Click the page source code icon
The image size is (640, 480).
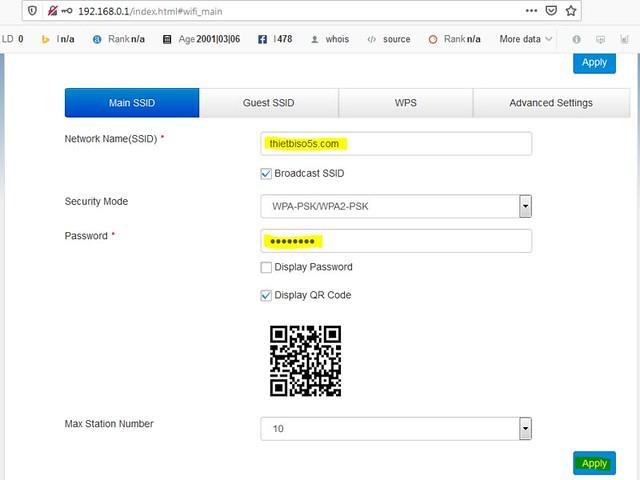tap(371, 39)
